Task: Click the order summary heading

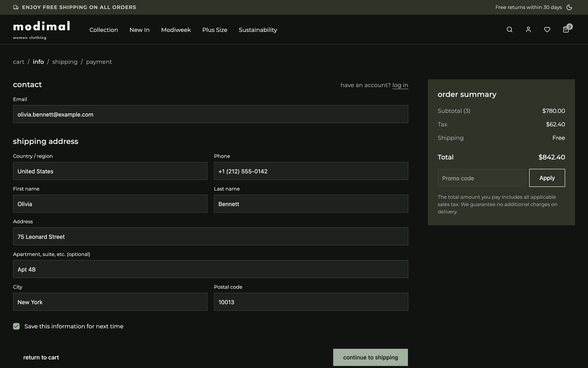Action: [467, 94]
